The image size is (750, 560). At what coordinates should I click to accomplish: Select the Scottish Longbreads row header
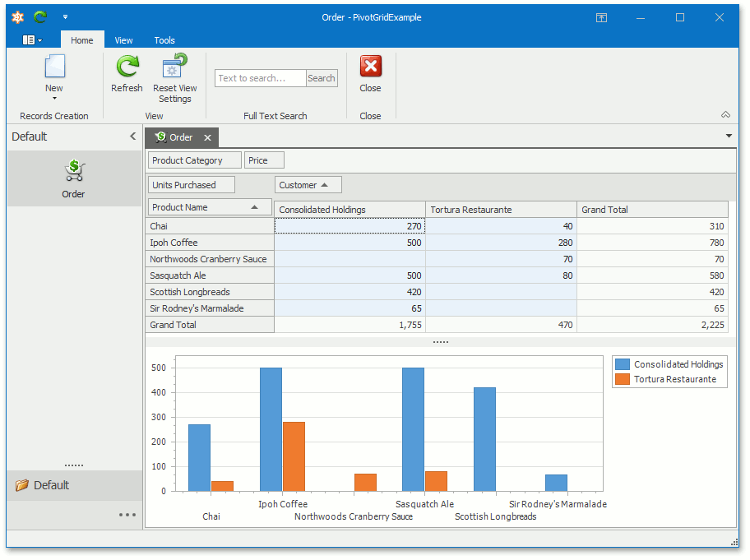pos(210,292)
